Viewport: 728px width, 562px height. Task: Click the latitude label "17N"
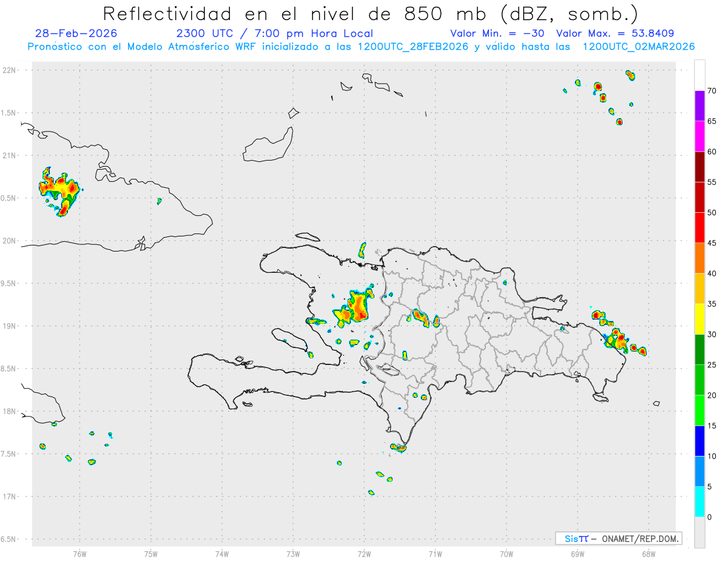coord(9,497)
